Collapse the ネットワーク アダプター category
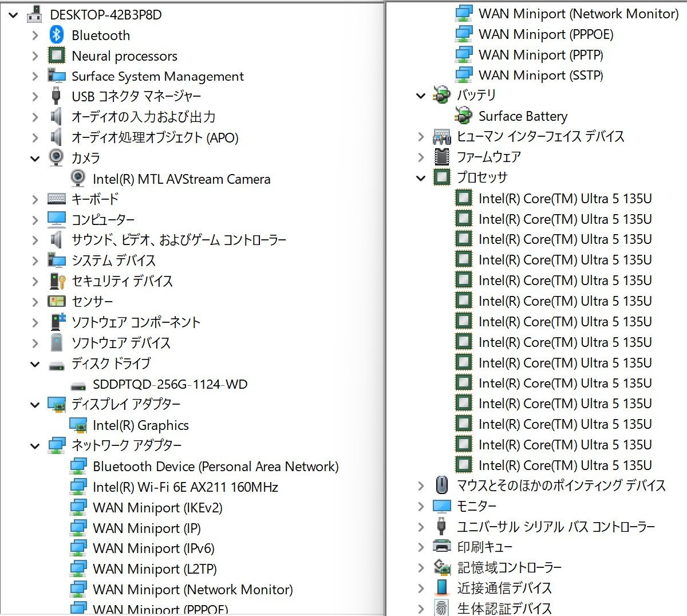Image resolution: width=687 pixels, height=616 pixels. (35, 446)
